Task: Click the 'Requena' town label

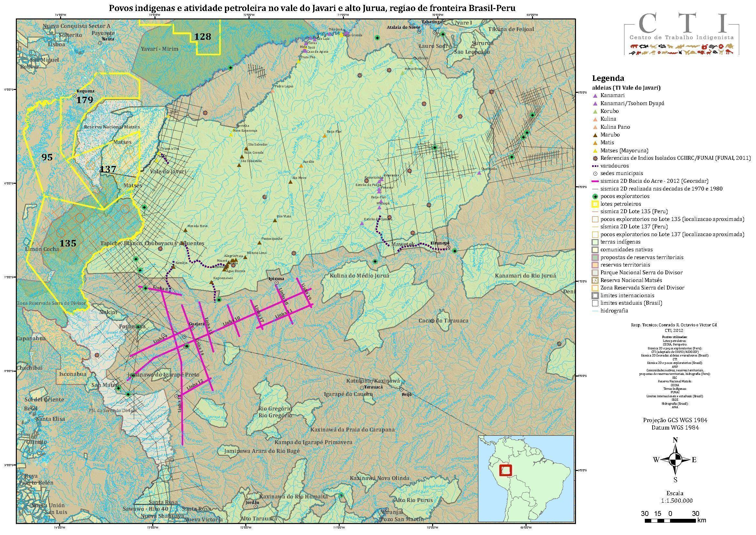Action: (x=85, y=91)
